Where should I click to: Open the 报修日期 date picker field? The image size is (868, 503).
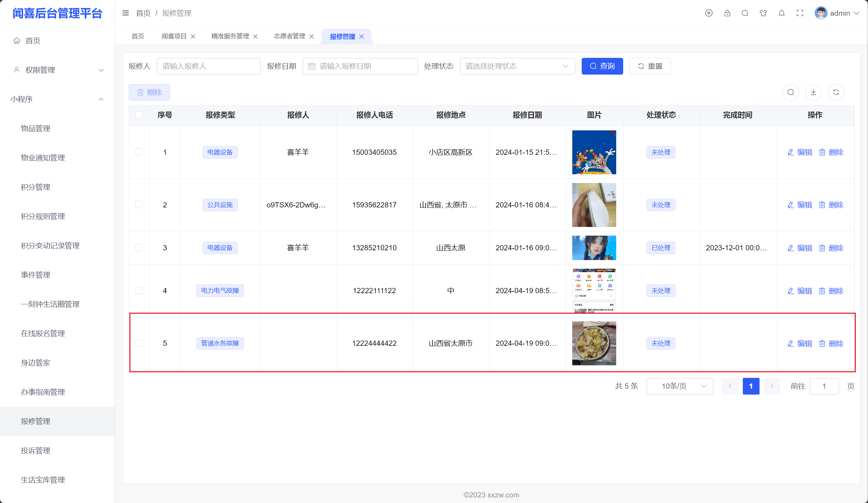(x=360, y=66)
